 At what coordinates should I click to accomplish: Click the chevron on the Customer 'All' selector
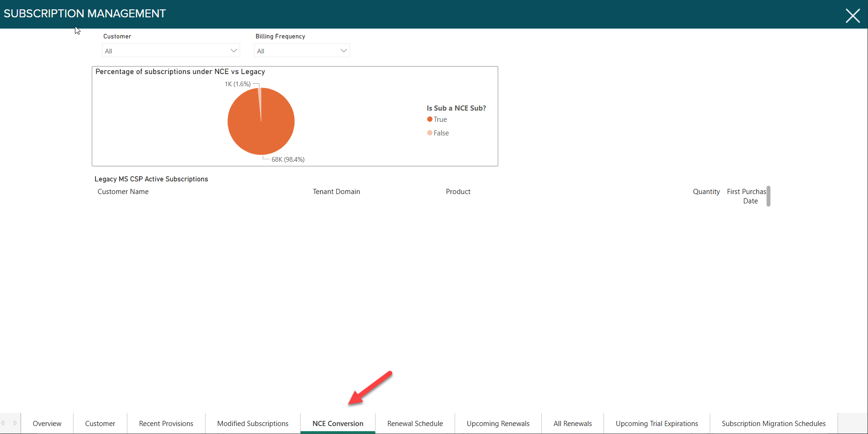click(233, 50)
